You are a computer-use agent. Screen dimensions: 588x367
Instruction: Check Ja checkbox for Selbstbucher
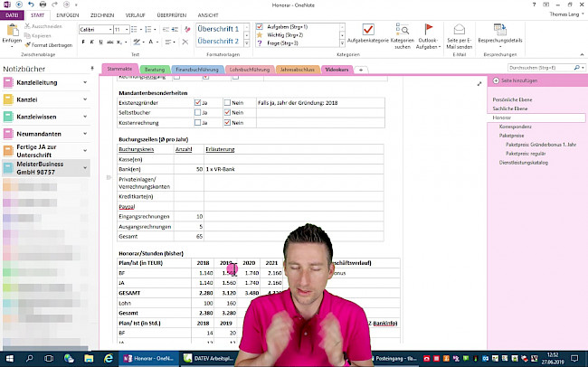(x=197, y=111)
